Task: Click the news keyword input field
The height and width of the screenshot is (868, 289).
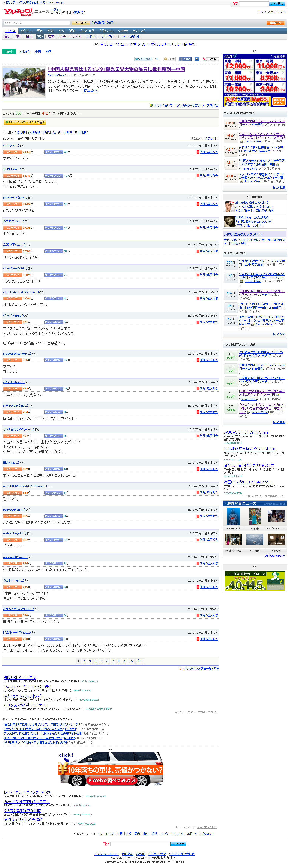Action: [x=37, y=23]
